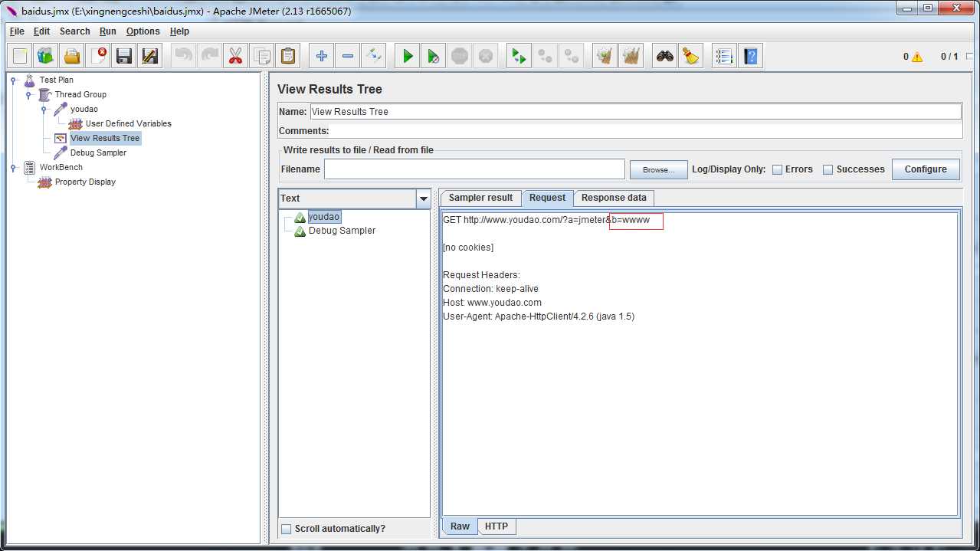Click the Search binoculars icon
The height and width of the screenshot is (551, 980).
tap(665, 56)
